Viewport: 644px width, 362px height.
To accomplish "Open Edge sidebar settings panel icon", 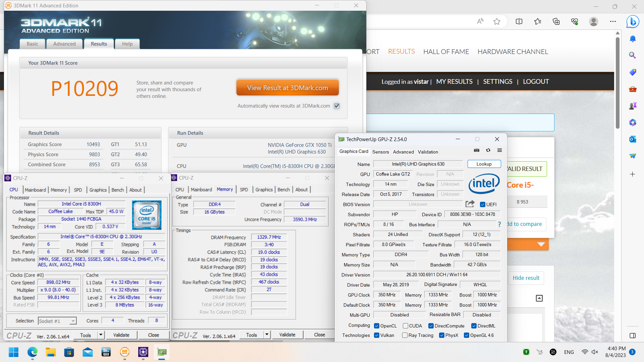I will point(633,336).
